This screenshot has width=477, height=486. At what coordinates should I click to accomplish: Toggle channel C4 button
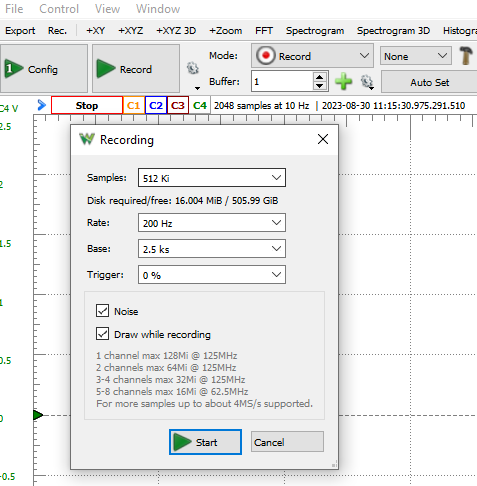tap(200, 105)
